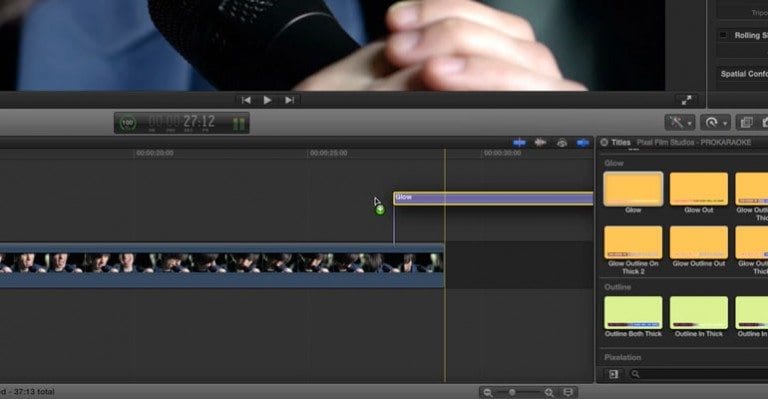Screen dimensions: 768x399
Task: Open the Retime dropdown arrow
Action: (725, 123)
